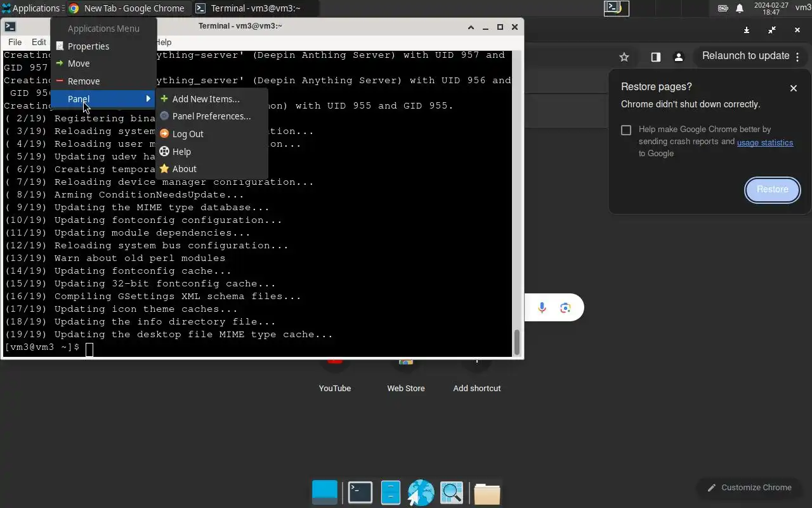Open the usage statistics link
The image size is (812, 508).
765,142
